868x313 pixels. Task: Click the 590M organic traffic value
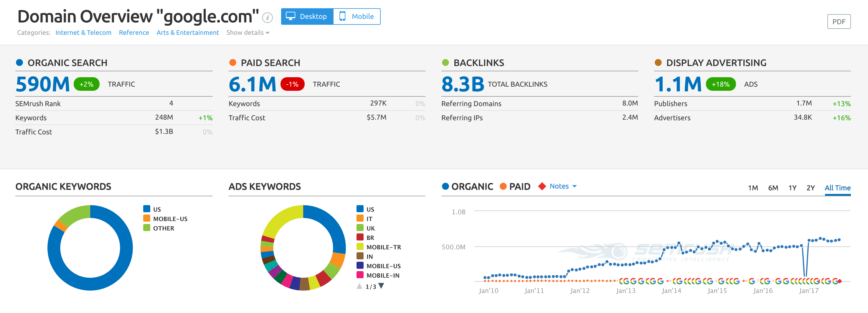43,84
